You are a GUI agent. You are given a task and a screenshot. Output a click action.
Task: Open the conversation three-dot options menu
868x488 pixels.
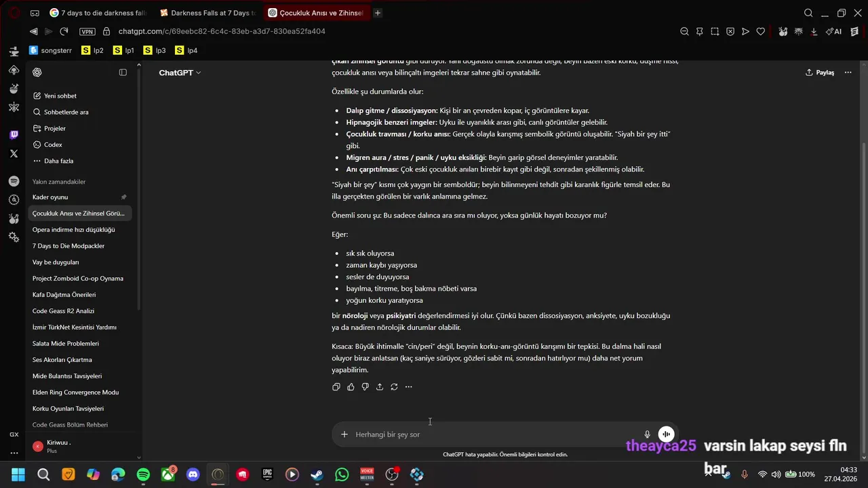click(x=848, y=73)
